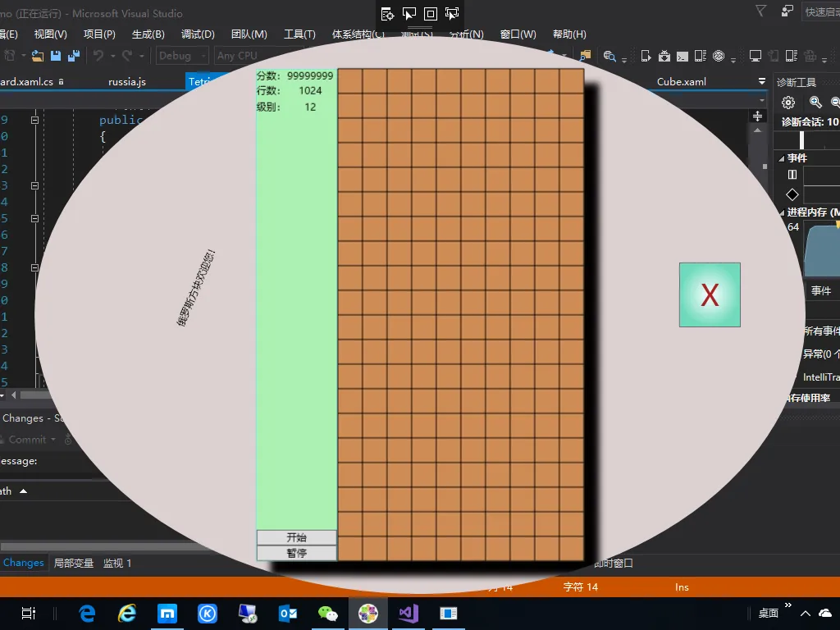Open the 项目(P) menu
Viewport: 840px width, 630px height.
coord(99,34)
